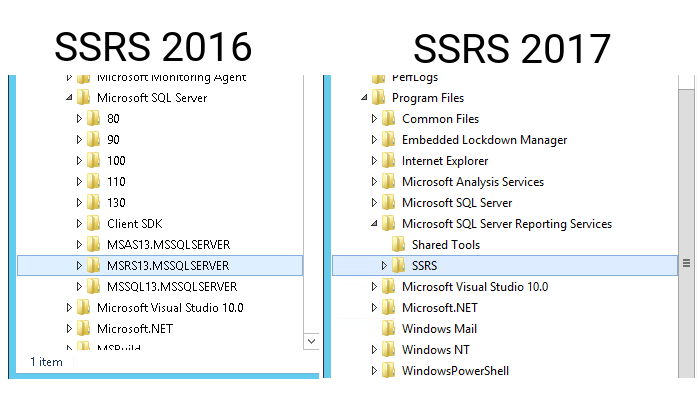Screen dimensions: 700x400
Task: Click the scrollbar thumb in SSRS 2017 pane
Action: coord(686,232)
